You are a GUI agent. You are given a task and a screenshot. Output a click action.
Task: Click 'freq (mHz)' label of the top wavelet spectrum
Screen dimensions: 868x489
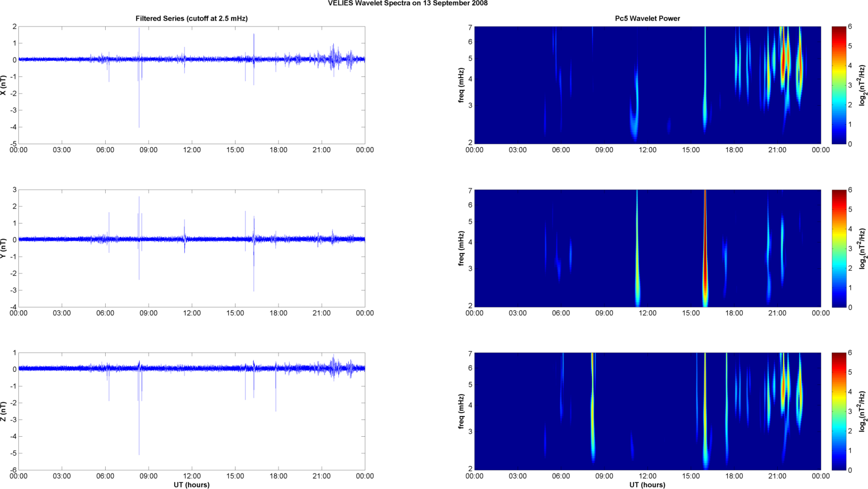[461, 85]
